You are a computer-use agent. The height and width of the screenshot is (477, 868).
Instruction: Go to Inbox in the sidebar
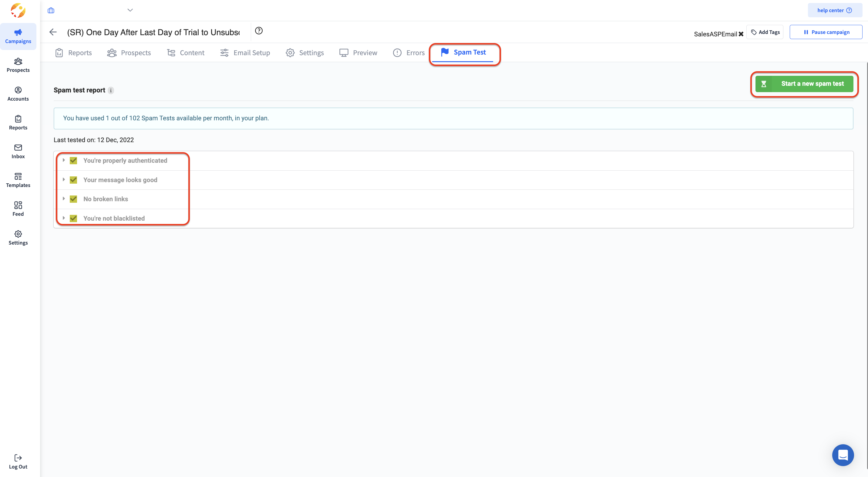(x=18, y=151)
